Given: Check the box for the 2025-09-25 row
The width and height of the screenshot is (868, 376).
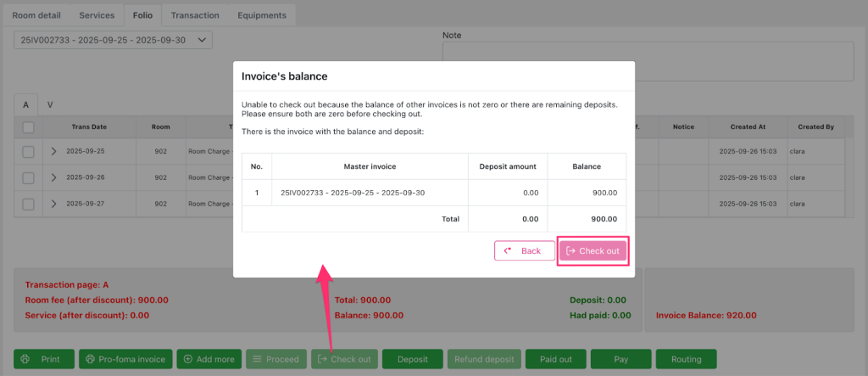Looking at the screenshot, I should click(x=28, y=152).
